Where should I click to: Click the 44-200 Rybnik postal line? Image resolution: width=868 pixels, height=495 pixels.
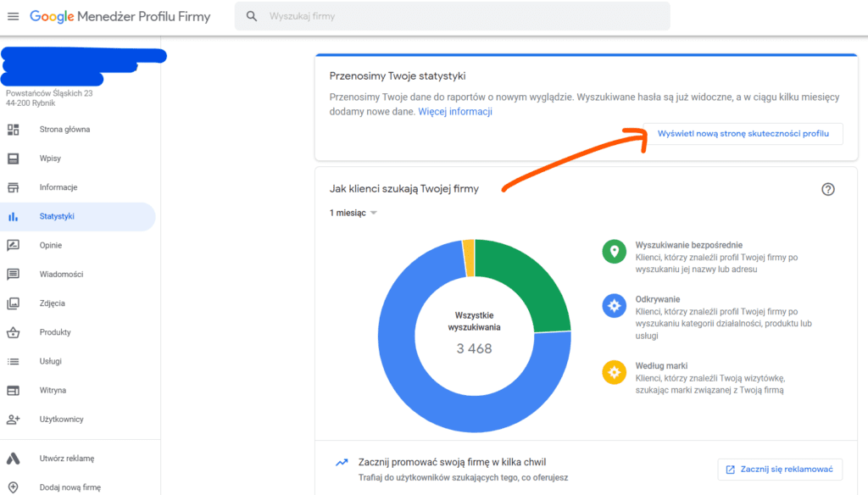[x=31, y=103]
